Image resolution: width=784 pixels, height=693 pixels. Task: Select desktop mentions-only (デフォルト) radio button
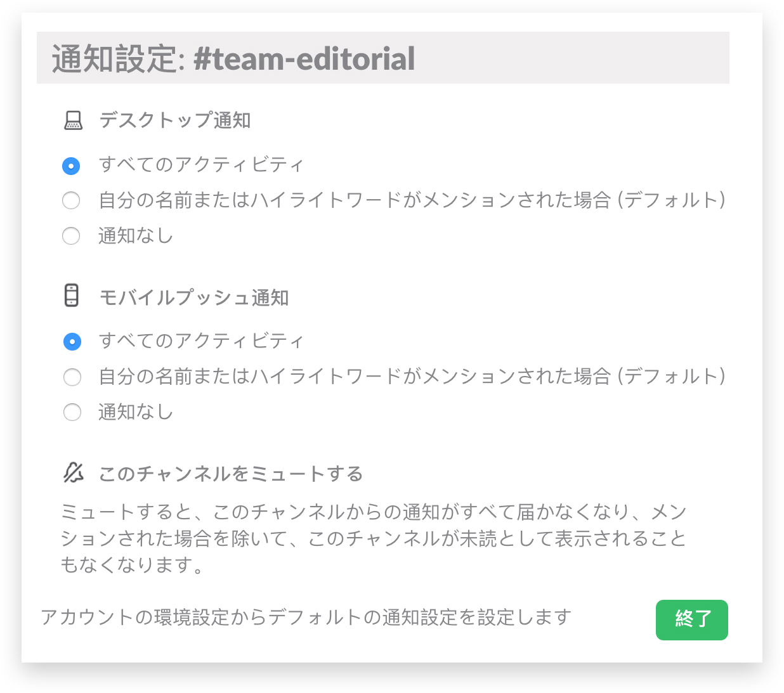[71, 200]
